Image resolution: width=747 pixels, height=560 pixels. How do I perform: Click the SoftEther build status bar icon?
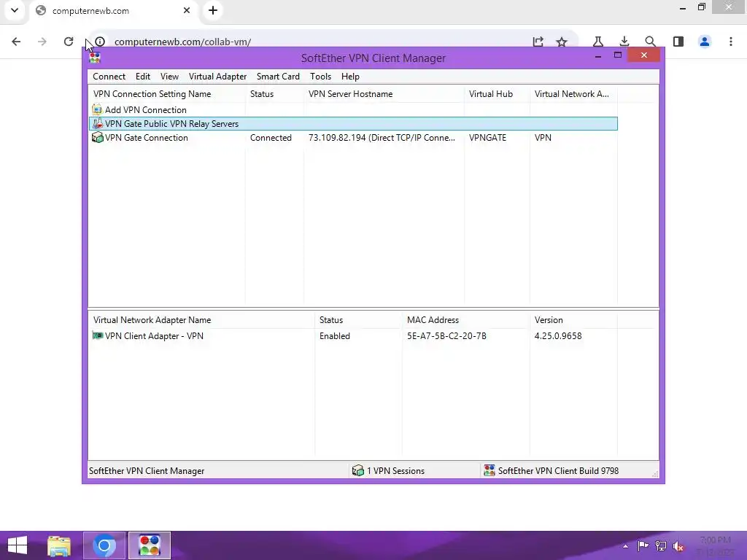tap(489, 471)
